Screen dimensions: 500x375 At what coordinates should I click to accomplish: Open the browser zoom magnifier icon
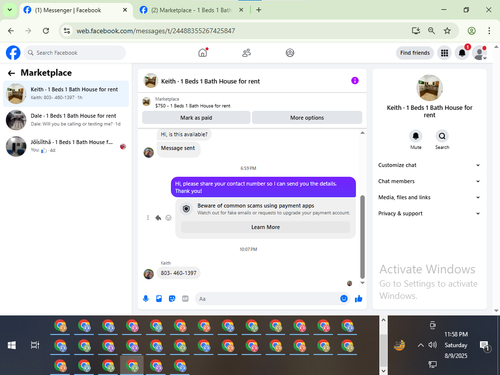431,31
